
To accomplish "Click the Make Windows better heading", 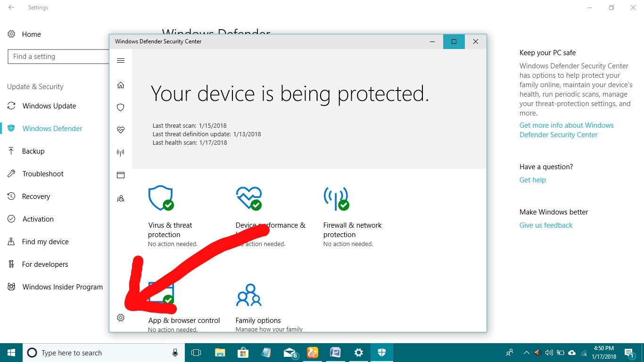I will point(554,212).
